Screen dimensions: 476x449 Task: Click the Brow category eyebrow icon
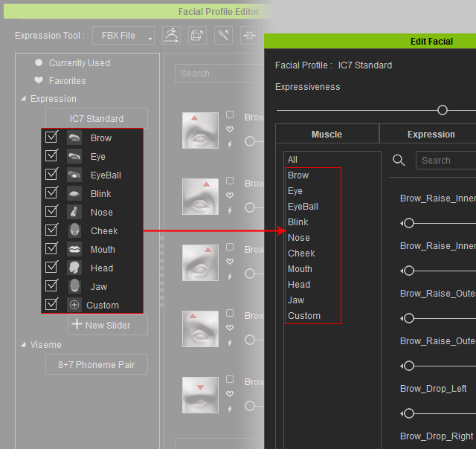point(74,138)
